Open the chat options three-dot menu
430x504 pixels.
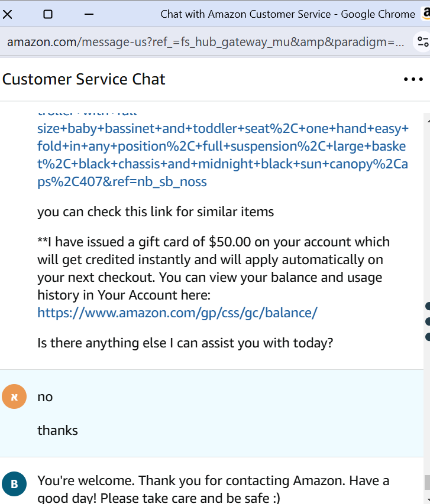coord(413,79)
